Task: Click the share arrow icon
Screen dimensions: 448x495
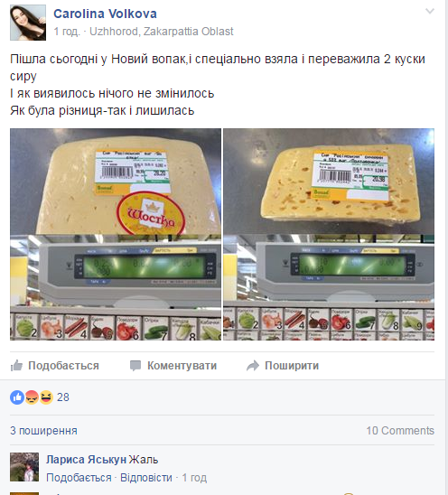Action: [253, 366]
